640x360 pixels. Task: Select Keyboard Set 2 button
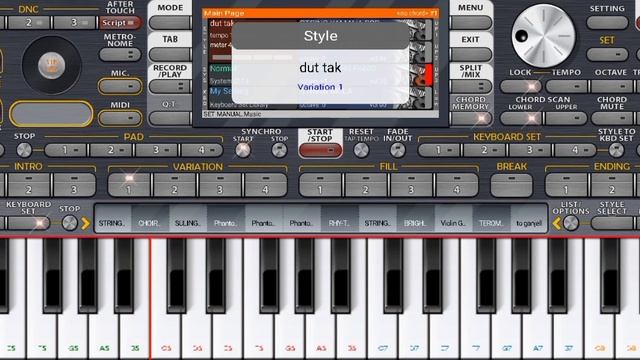(484, 150)
